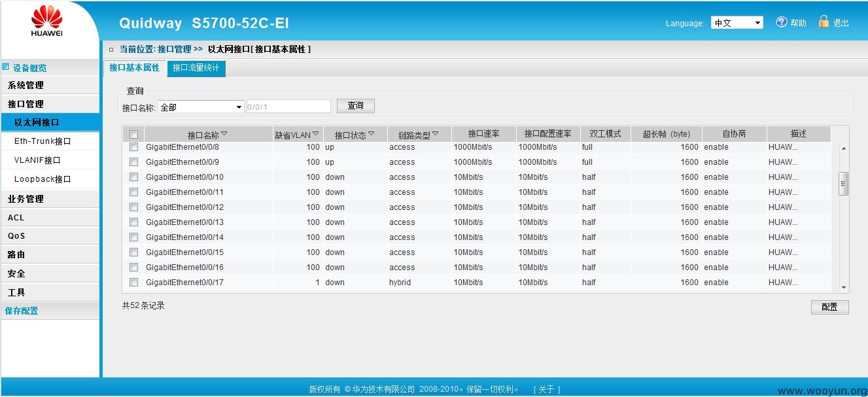Click the 接口速率 column header
This screenshot has height=397, width=868.
pos(484,134)
